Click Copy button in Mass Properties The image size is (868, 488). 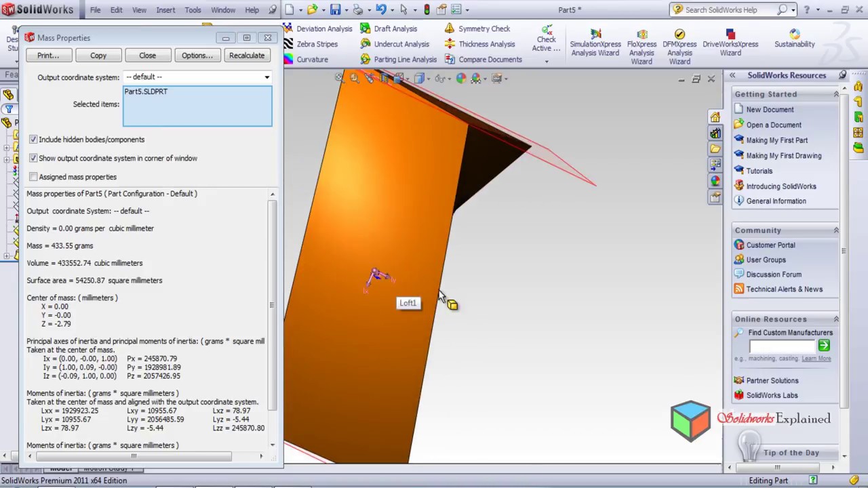[98, 56]
